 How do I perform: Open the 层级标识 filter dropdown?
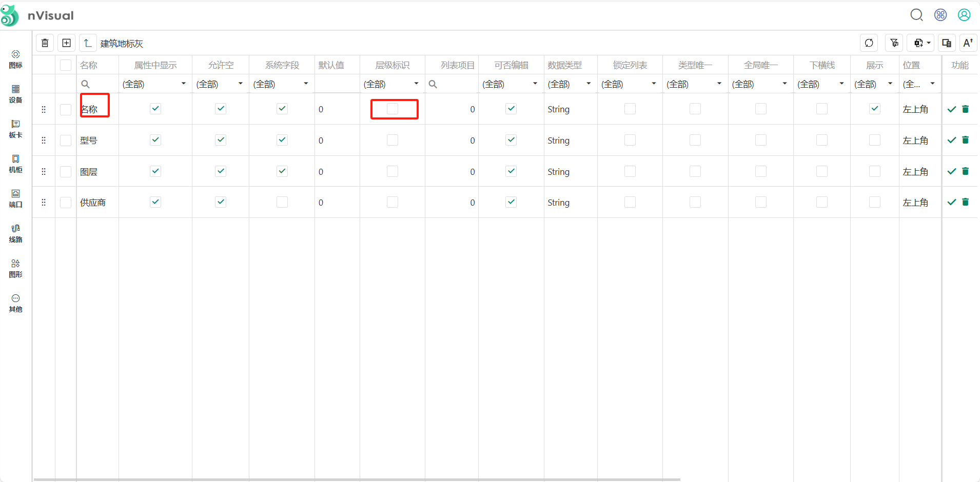pos(393,84)
